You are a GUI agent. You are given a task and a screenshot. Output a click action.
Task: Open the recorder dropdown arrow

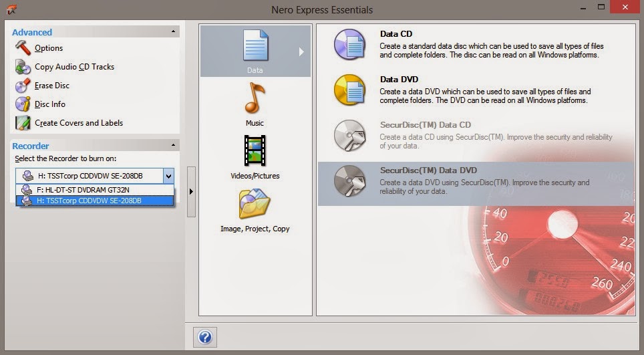click(168, 176)
